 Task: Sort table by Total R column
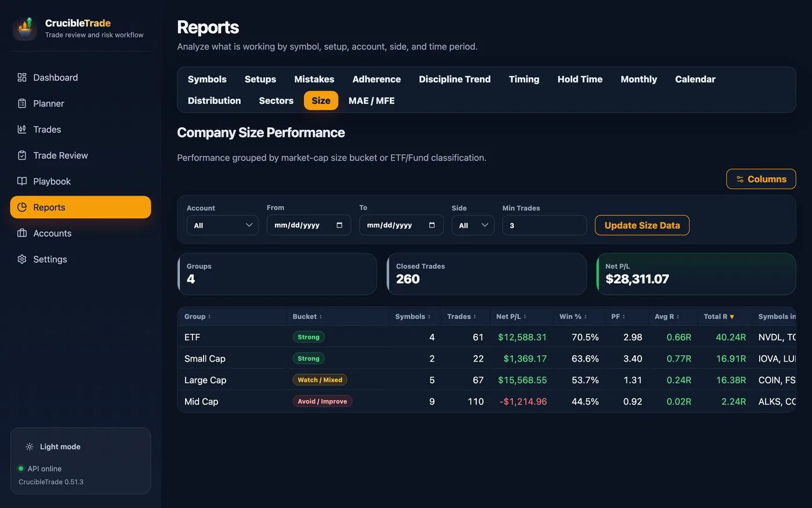click(x=719, y=316)
